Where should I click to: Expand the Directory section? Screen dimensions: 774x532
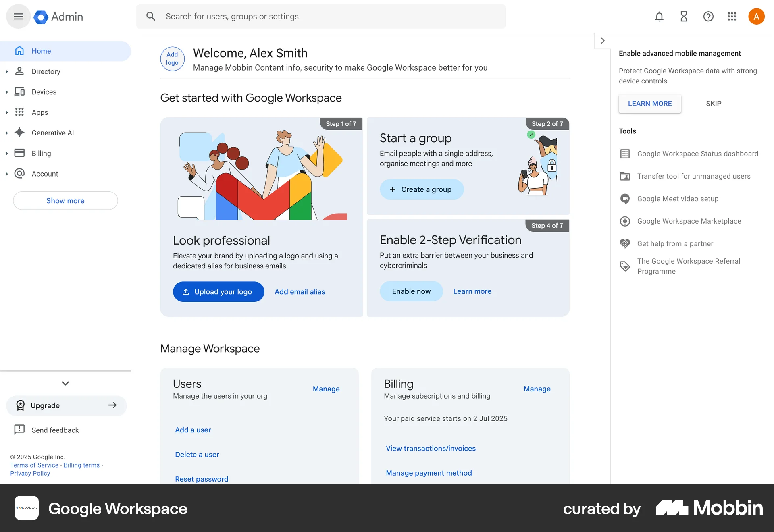click(6, 71)
